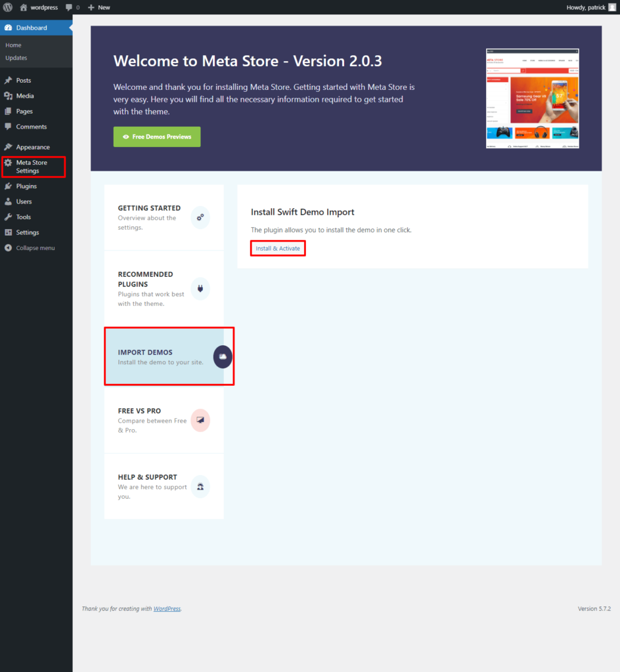Click the Appearance paintbrush icon
This screenshot has width=620, height=672.
pyautogui.click(x=8, y=147)
